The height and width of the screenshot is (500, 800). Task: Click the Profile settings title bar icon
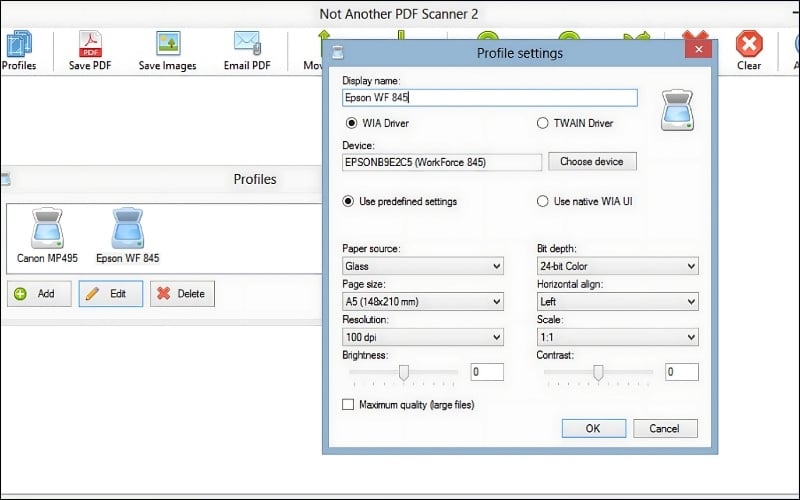tap(338, 52)
